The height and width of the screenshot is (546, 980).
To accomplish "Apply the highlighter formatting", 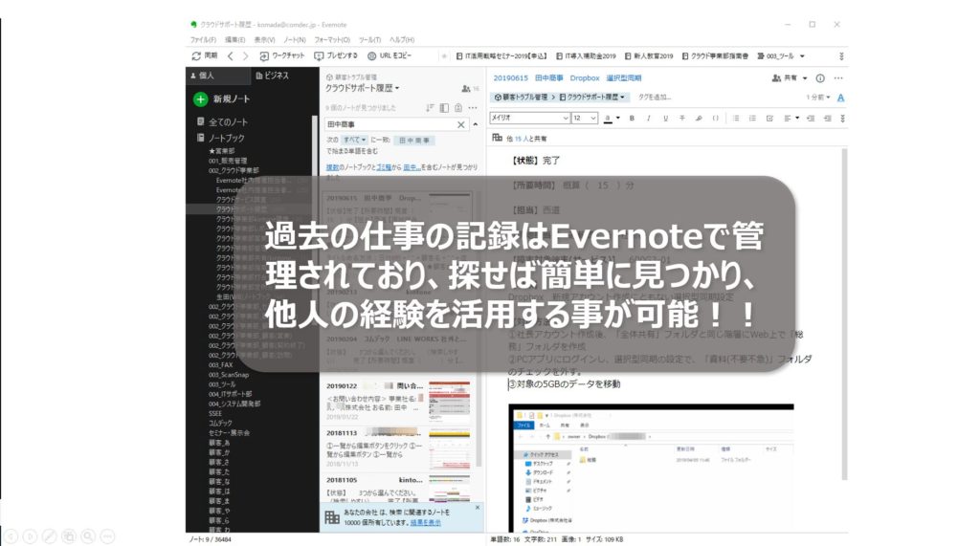I will [x=699, y=118].
